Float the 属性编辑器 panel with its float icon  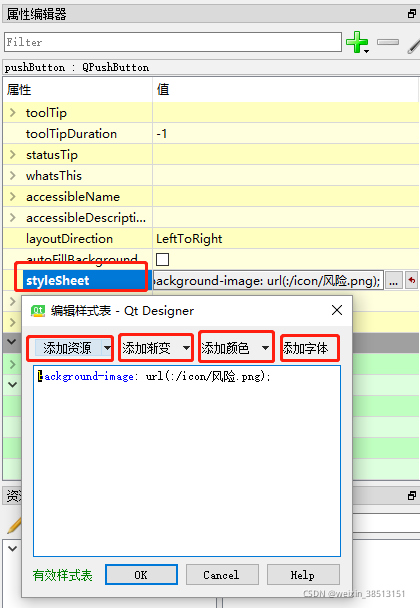[x=412, y=14]
